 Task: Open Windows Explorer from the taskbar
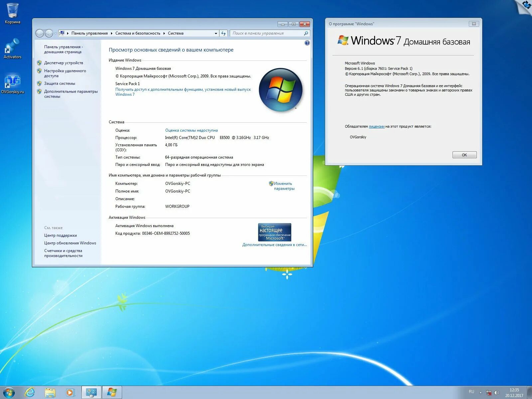click(51, 392)
